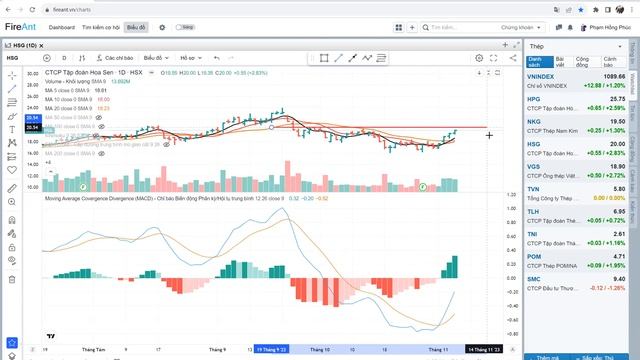Lock all drawing tools padlock icon
This screenshot has height=360, width=640.
pyautogui.click(x=12, y=247)
